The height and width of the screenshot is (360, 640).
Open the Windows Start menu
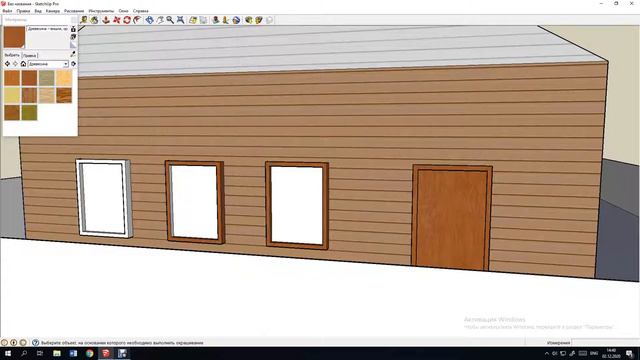click(x=8, y=353)
